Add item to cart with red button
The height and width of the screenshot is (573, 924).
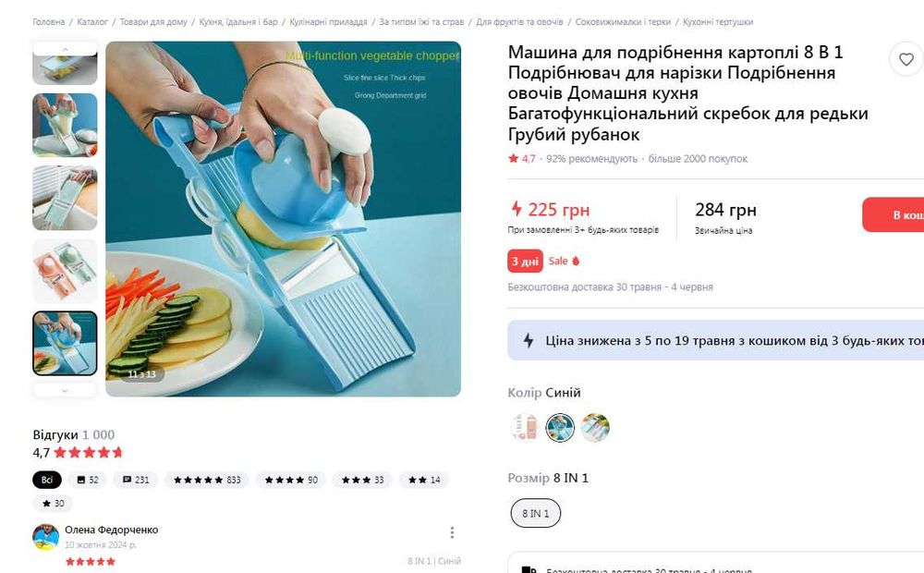pyautogui.click(x=894, y=214)
